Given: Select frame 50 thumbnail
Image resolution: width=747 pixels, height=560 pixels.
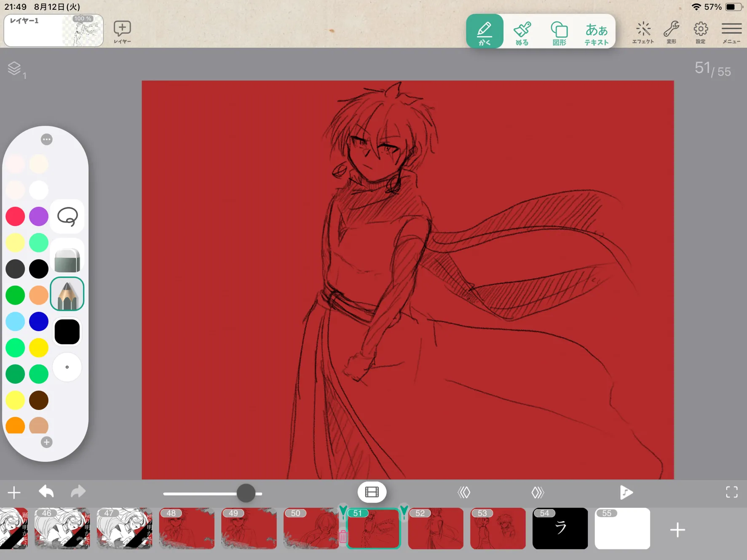Looking at the screenshot, I should click(311, 528).
